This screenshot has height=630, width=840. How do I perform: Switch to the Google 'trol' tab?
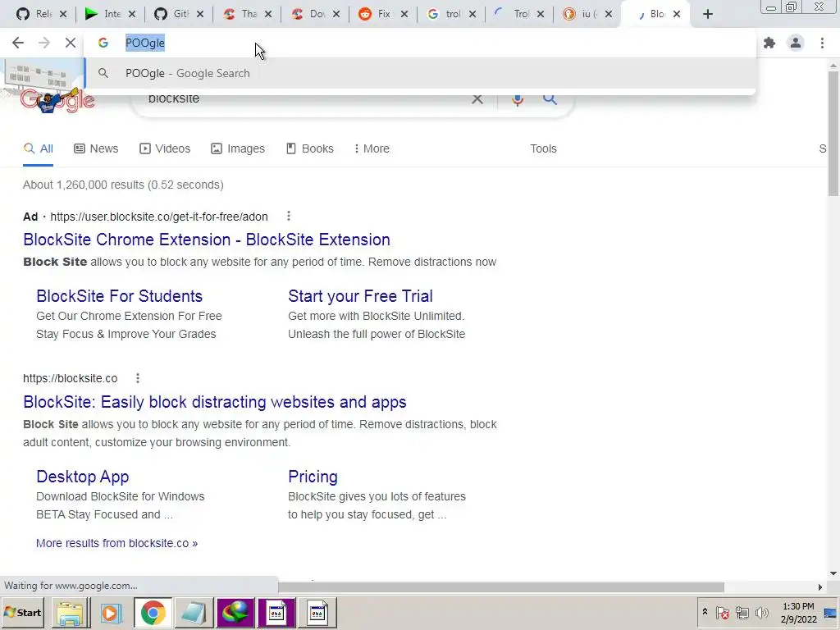[x=444, y=14]
